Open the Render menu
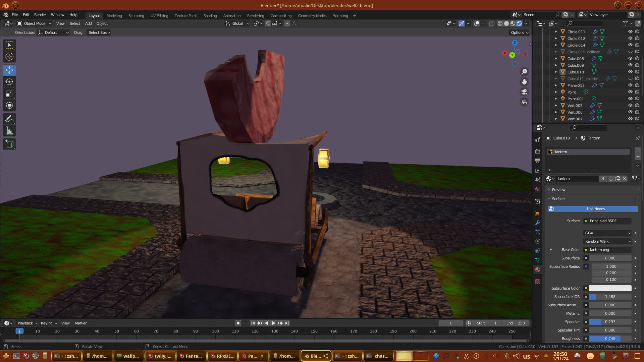644x362 pixels. click(x=40, y=15)
